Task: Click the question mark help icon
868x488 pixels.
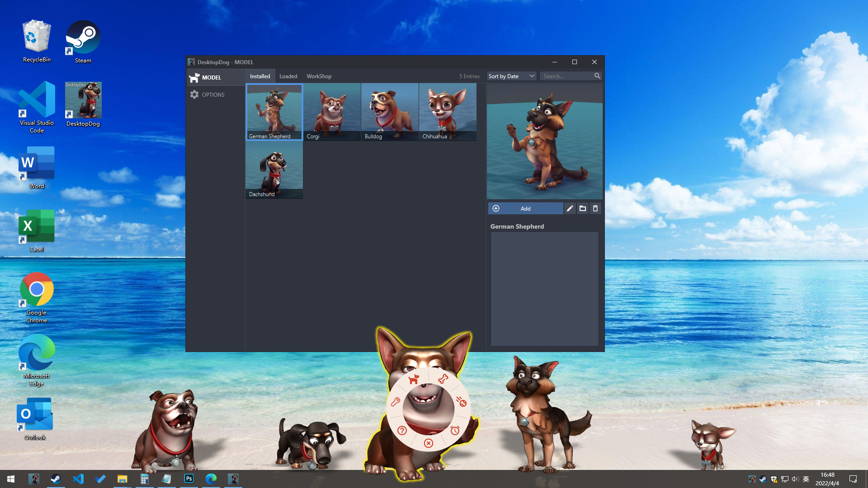Action: [x=402, y=430]
